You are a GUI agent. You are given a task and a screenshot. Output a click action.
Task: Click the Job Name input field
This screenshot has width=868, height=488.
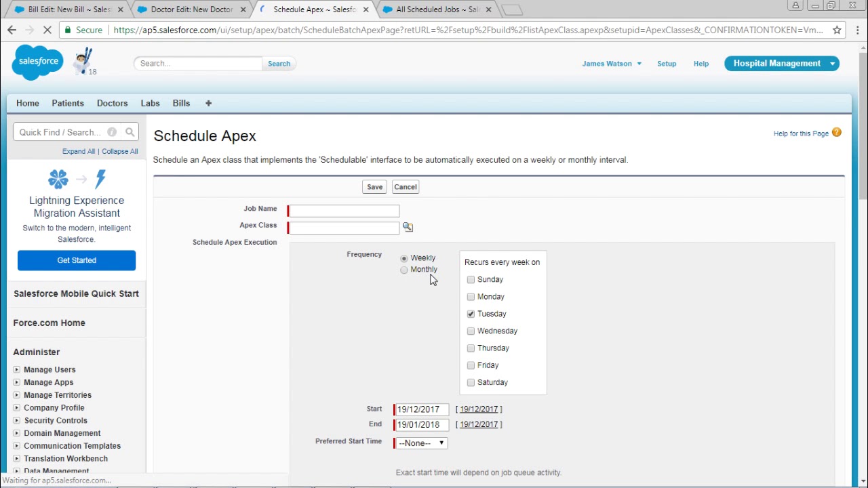point(344,211)
